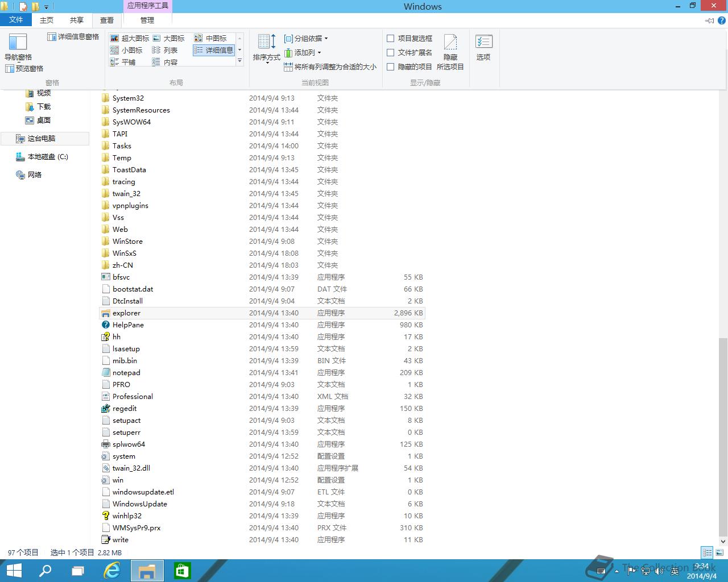Screen dimensions: 728x582
Task: Expand the layout gallery more arrow
Action: point(239,61)
